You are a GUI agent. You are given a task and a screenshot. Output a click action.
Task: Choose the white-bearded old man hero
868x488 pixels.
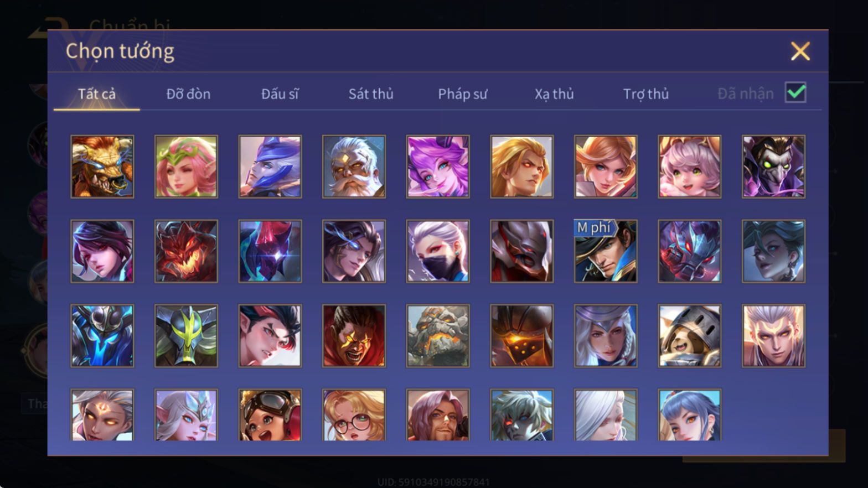coord(354,167)
